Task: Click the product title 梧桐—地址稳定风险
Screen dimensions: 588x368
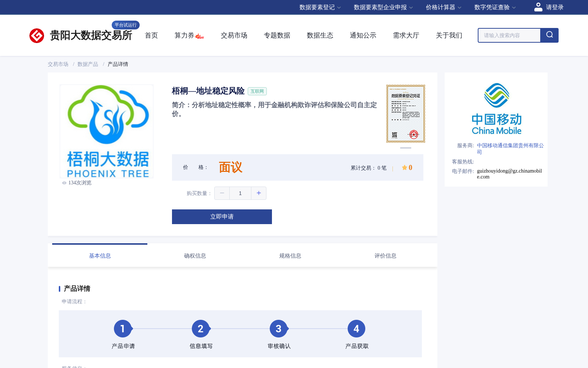Action: tap(208, 91)
